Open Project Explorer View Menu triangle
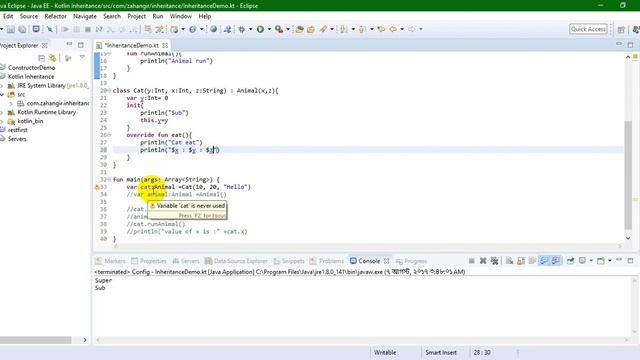640x360 pixels. tap(82, 57)
